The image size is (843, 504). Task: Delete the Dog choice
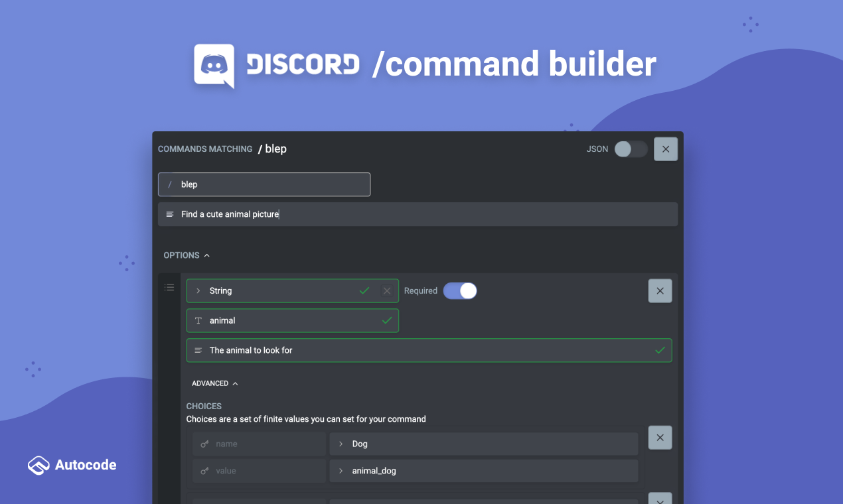[x=660, y=438]
